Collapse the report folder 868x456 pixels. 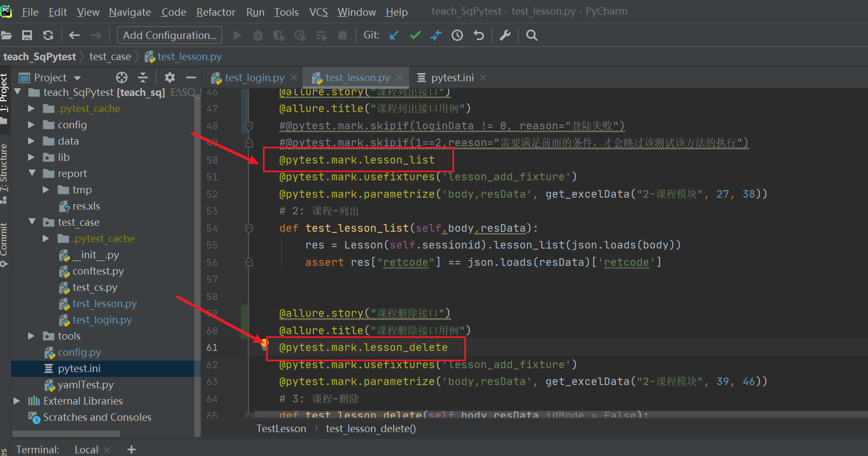32,173
